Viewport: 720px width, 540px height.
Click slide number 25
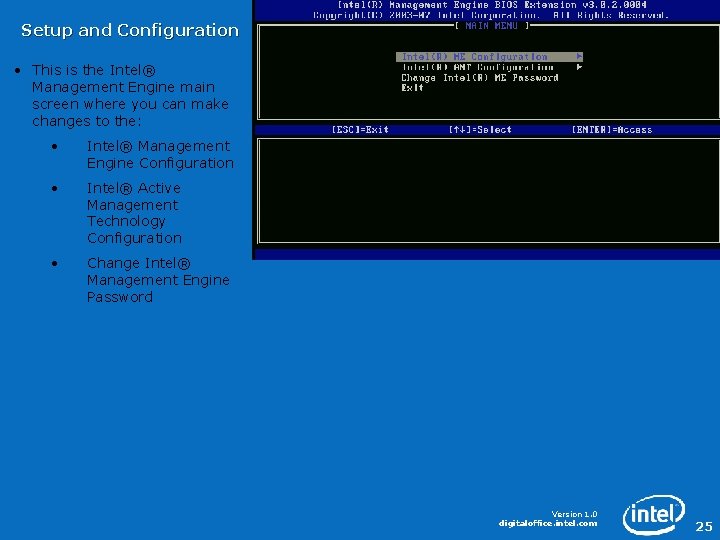[704, 526]
